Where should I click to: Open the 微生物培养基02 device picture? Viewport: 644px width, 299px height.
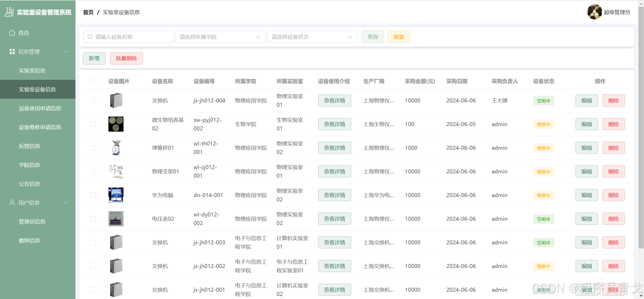pos(116,124)
